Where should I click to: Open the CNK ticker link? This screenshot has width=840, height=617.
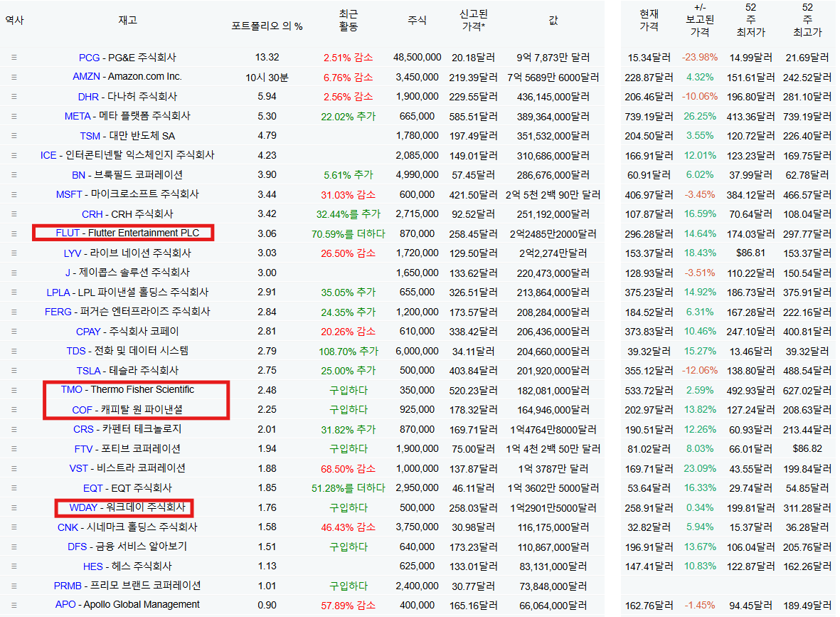68,527
